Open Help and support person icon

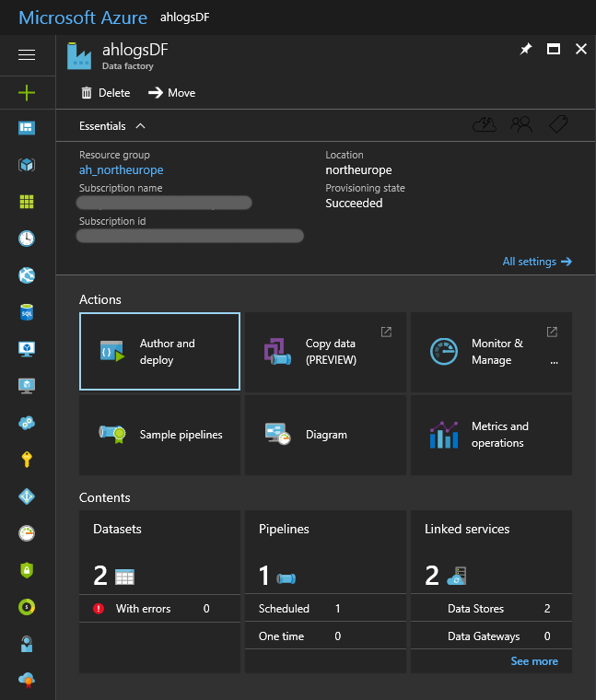pyautogui.click(x=27, y=644)
